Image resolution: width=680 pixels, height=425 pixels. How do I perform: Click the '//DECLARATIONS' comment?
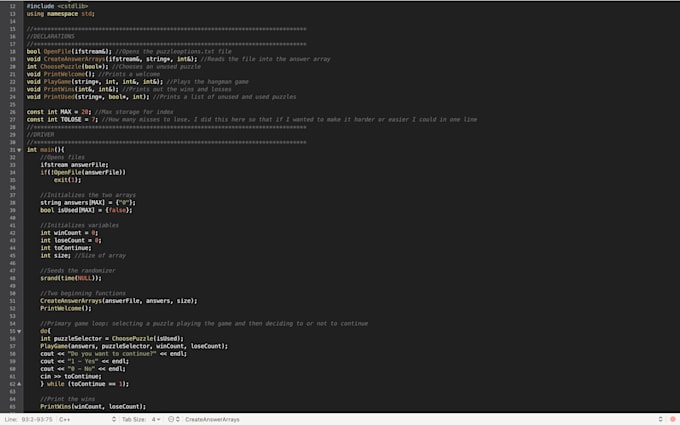coord(50,36)
